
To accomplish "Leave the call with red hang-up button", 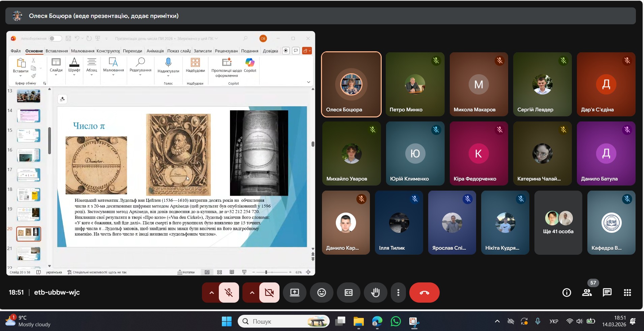I will tap(424, 293).
